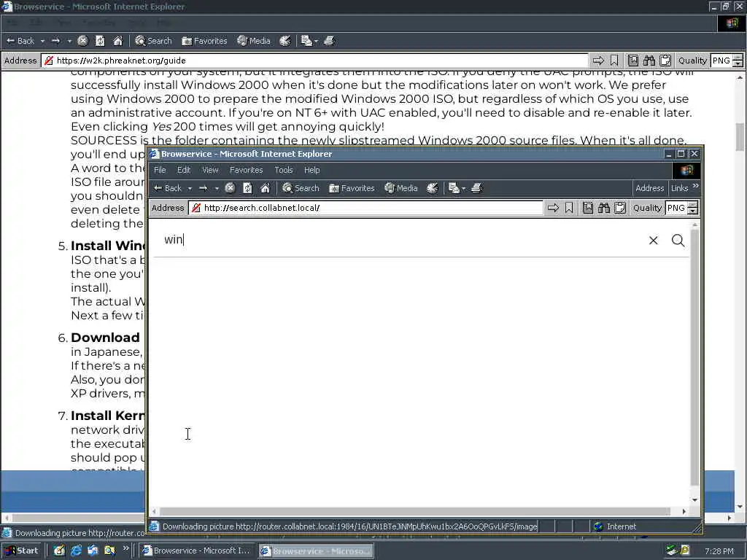The height and width of the screenshot is (560, 747).
Task: Launch Internet Explorer from the quick launch bar
Action: pos(76,551)
